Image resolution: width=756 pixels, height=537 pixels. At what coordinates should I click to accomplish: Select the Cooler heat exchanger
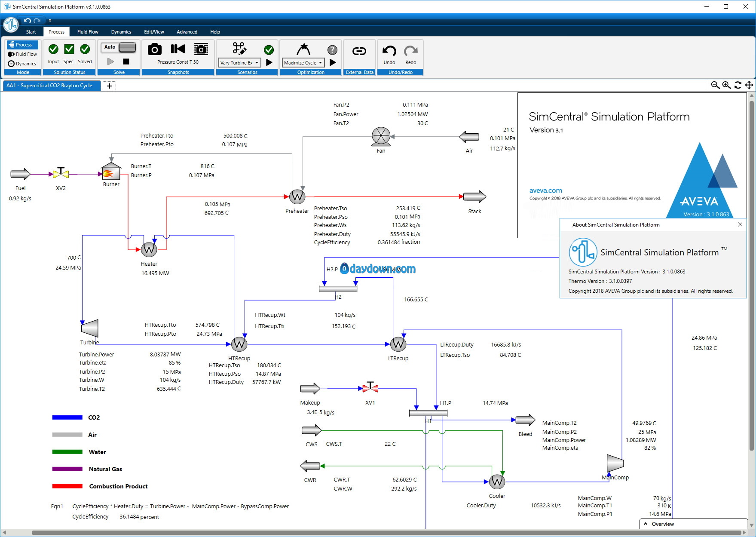(x=497, y=482)
